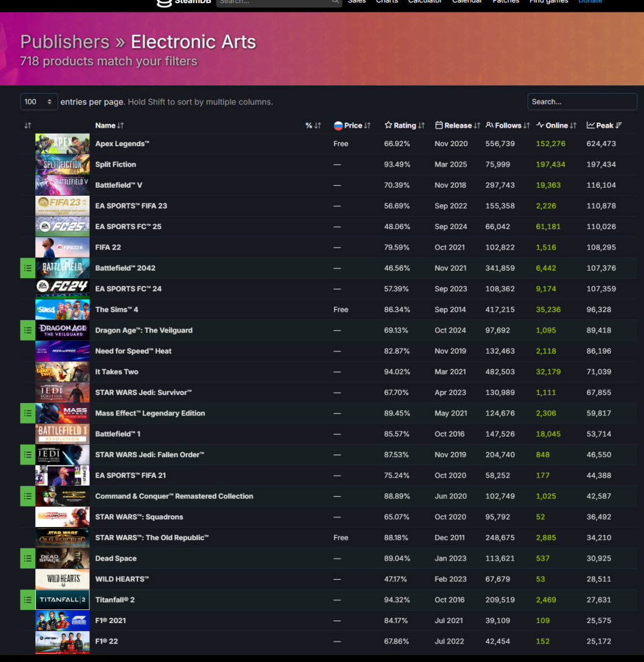Click the green list icon beside Dead Space

coord(27,558)
